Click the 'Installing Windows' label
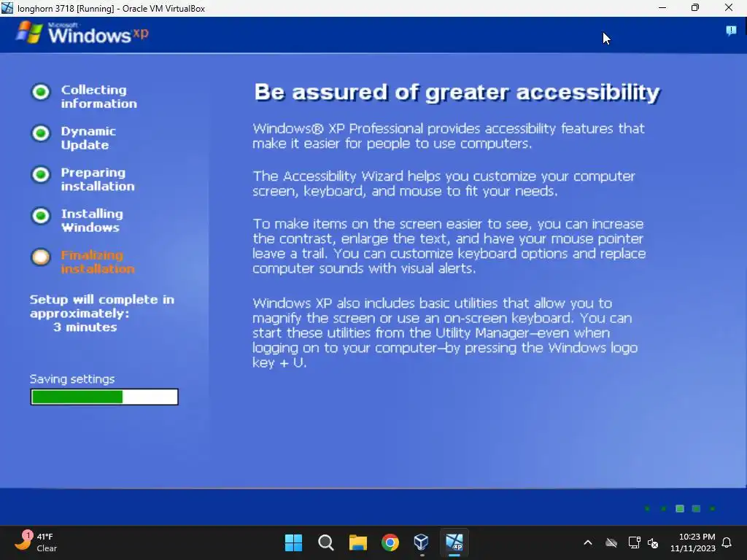Image resolution: width=747 pixels, height=560 pixels. click(x=91, y=220)
